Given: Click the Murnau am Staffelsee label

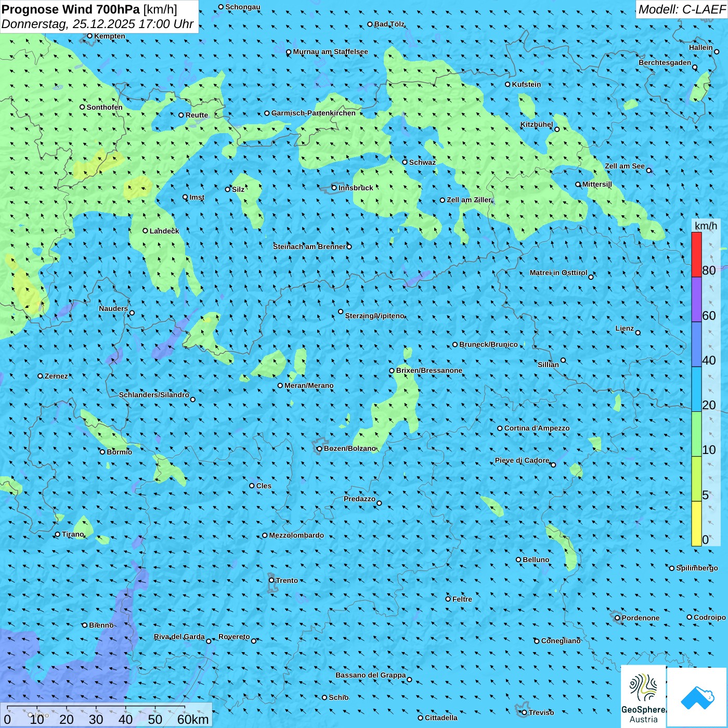Looking at the screenshot, I should click(x=331, y=51).
